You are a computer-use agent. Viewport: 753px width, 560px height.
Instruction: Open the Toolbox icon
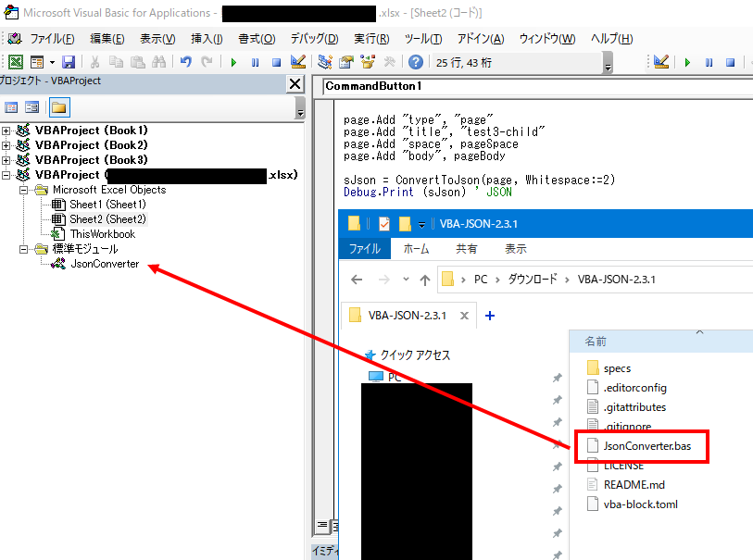389,62
